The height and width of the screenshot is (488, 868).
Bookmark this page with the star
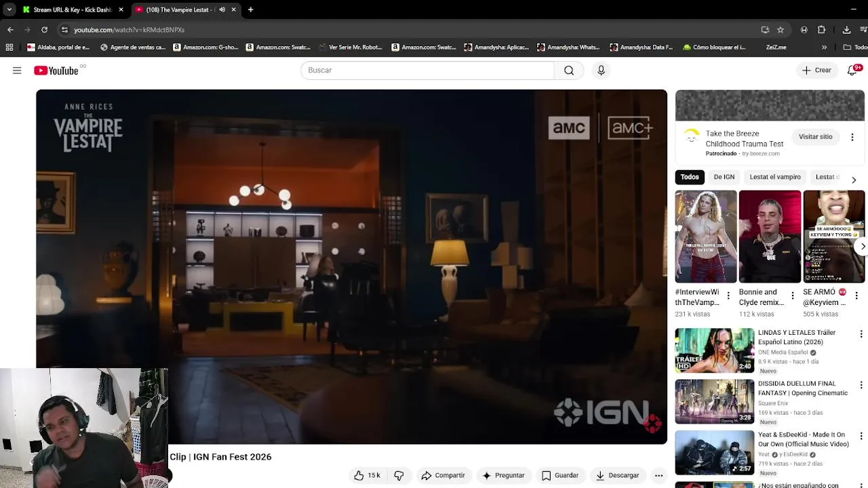click(x=781, y=30)
